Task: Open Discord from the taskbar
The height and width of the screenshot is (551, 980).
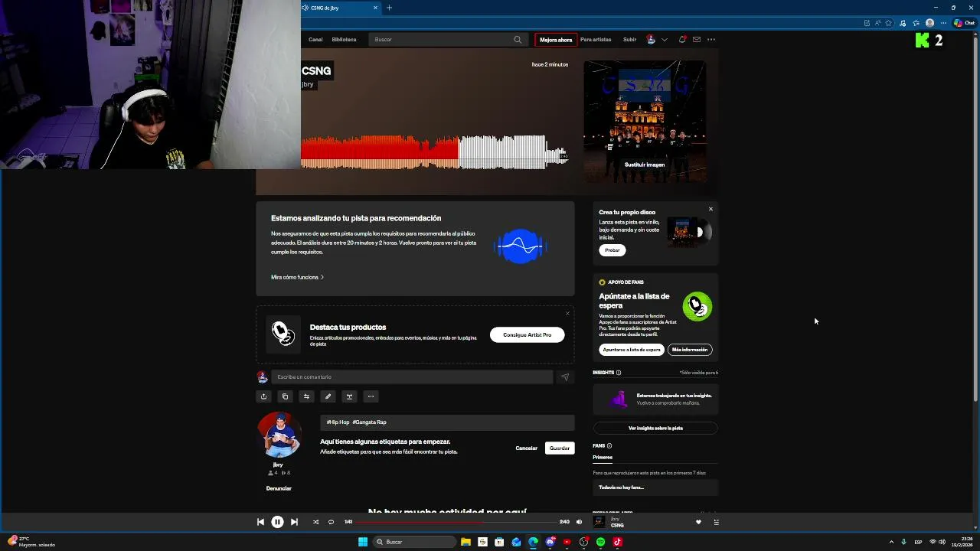Action: point(550,542)
